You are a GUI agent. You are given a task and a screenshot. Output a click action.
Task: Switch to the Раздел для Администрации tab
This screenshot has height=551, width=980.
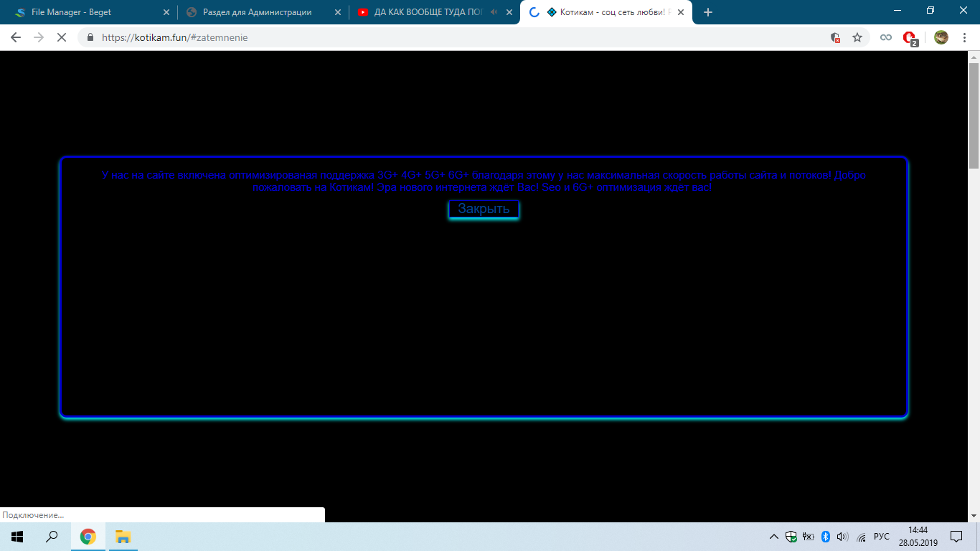[257, 12]
